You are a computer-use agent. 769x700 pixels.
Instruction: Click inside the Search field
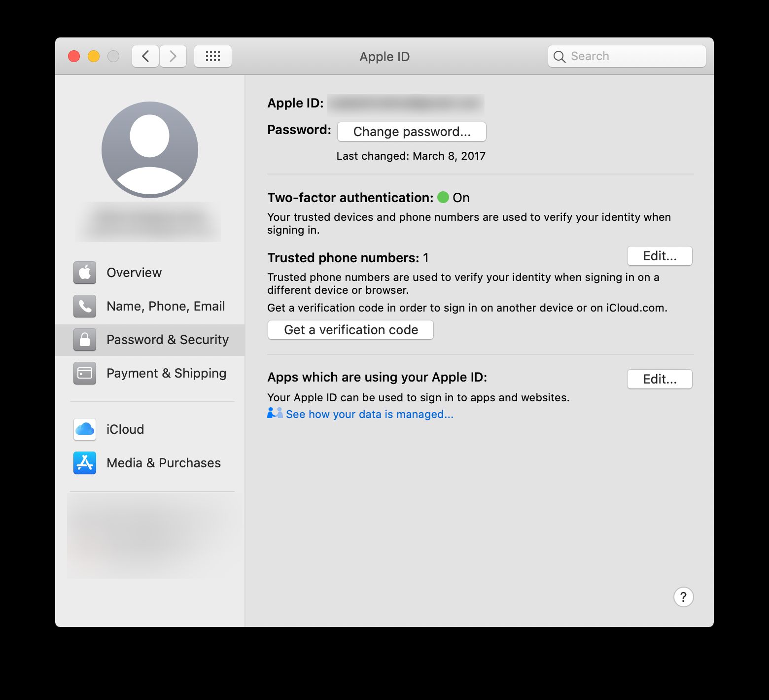pos(626,56)
